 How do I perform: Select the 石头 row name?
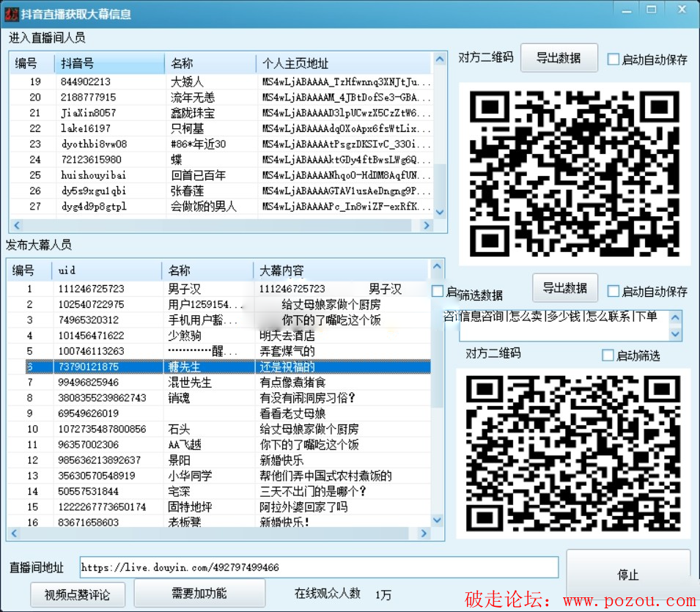tap(179, 429)
